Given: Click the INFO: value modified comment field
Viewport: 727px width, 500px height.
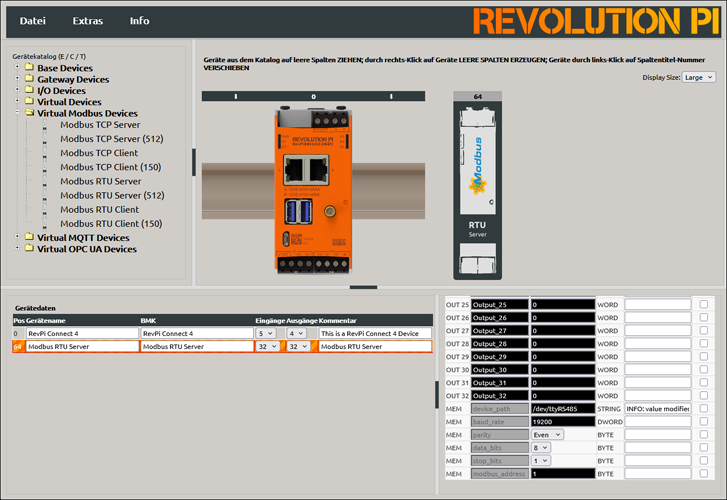Looking at the screenshot, I should coord(658,409).
